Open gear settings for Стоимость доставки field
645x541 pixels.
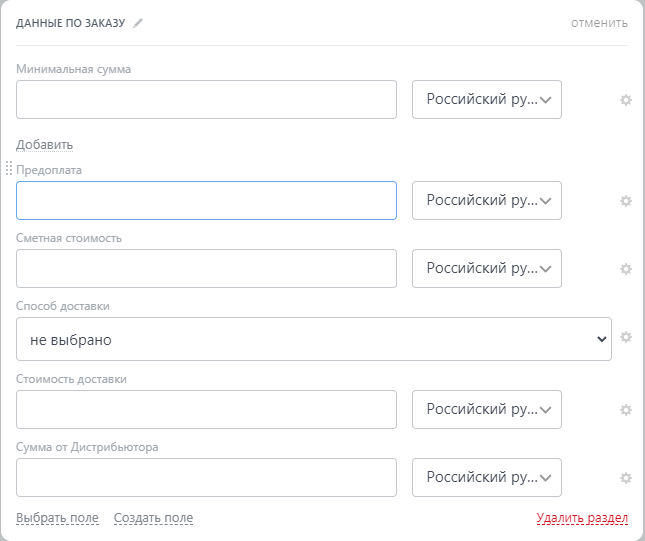coord(626,410)
